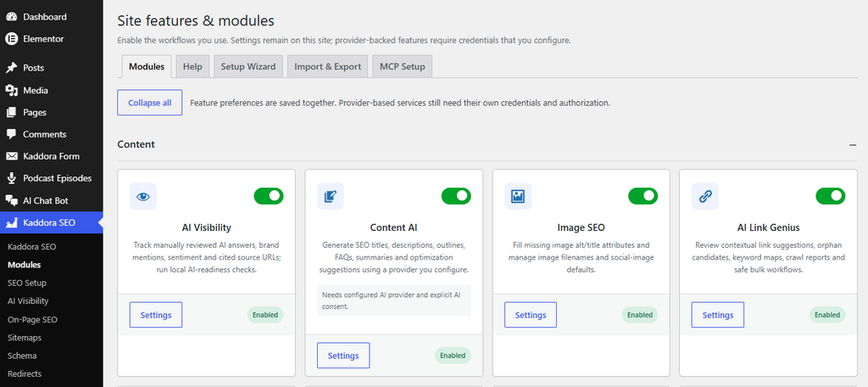Click the Enabled badge on Content AI card
This screenshot has width=868, height=387.
453,356
